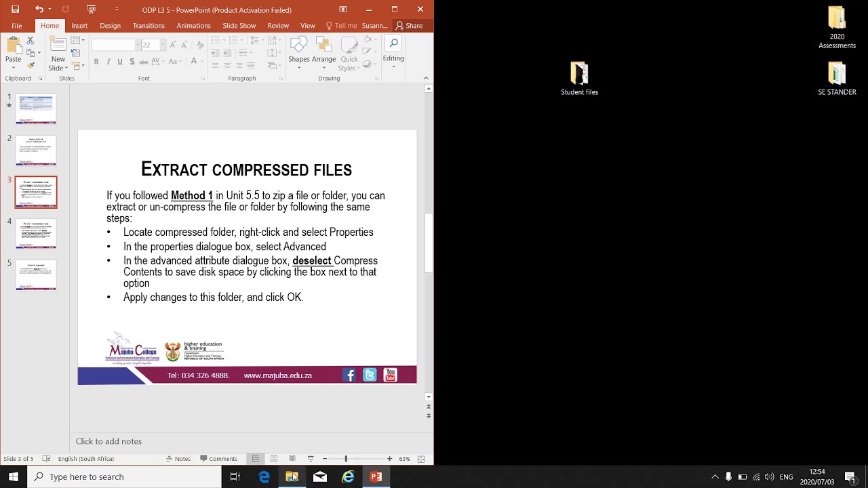Start presentation from beginning quick access icon

click(x=92, y=9)
